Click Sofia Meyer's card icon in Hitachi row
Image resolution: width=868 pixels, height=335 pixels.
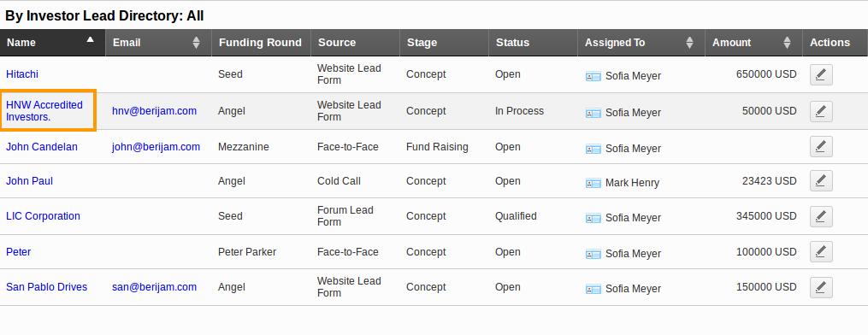(x=593, y=76)
